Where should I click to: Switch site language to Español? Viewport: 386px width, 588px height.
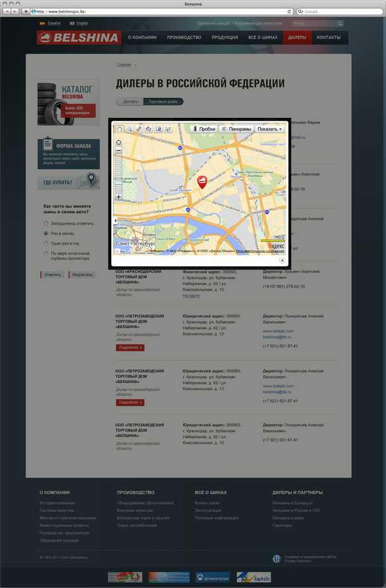point(54,23)
